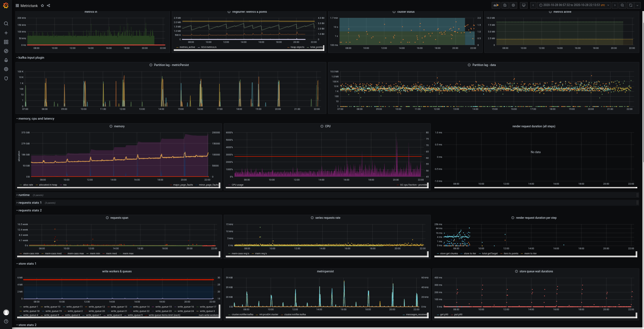Open the Dashboards icon in sidebar
The width and height of the screenshot is (644, 329).
point(6,42)
